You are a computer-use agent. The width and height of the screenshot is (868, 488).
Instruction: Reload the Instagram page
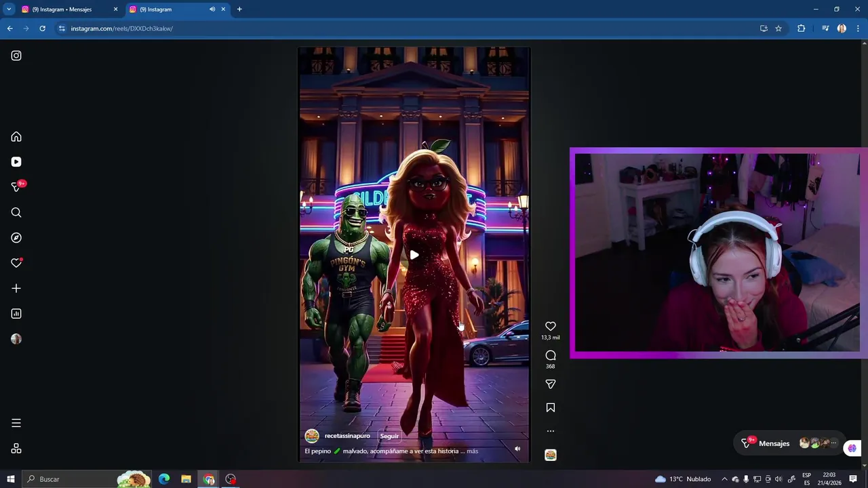pos(42,28)
